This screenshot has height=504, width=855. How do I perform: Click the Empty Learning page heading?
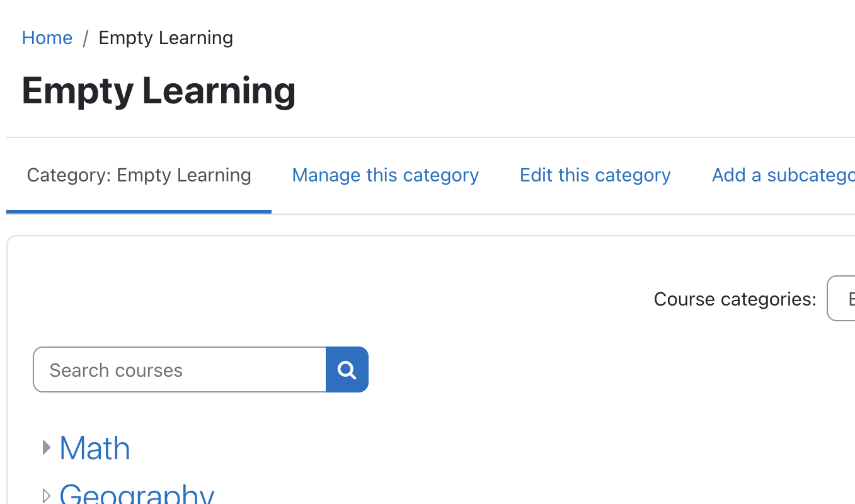pyautogui.click(x=159, y=91)
